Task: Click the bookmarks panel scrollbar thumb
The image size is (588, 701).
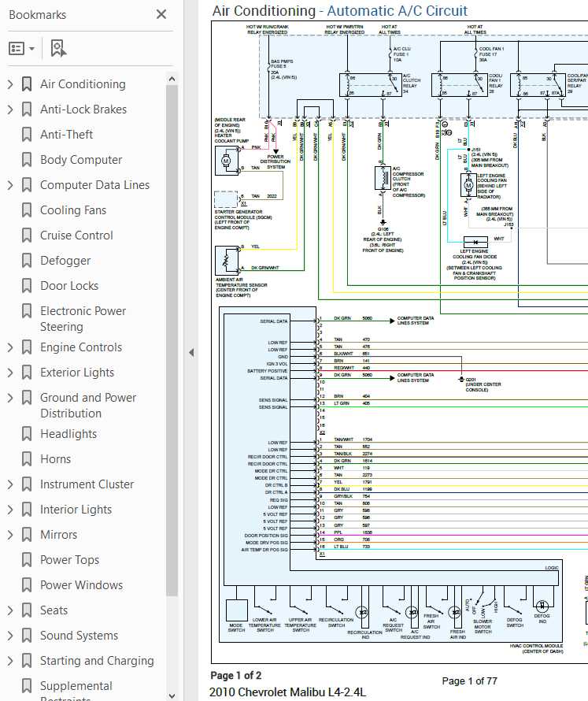Action: [172, 340]
